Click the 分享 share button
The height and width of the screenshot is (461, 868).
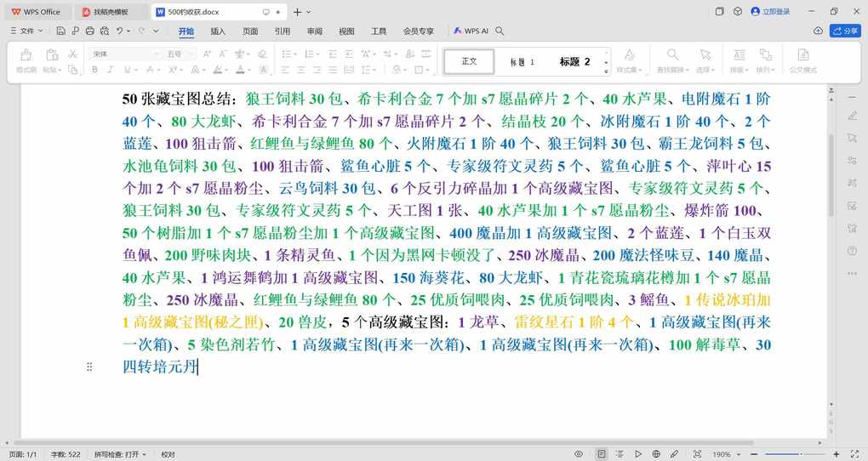point(846,31)
